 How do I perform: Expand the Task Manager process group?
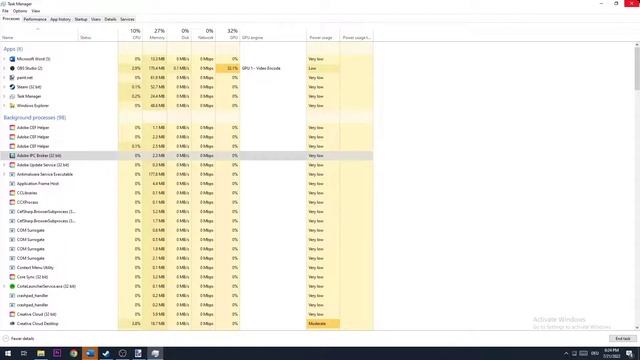click(x=4, y=96)
